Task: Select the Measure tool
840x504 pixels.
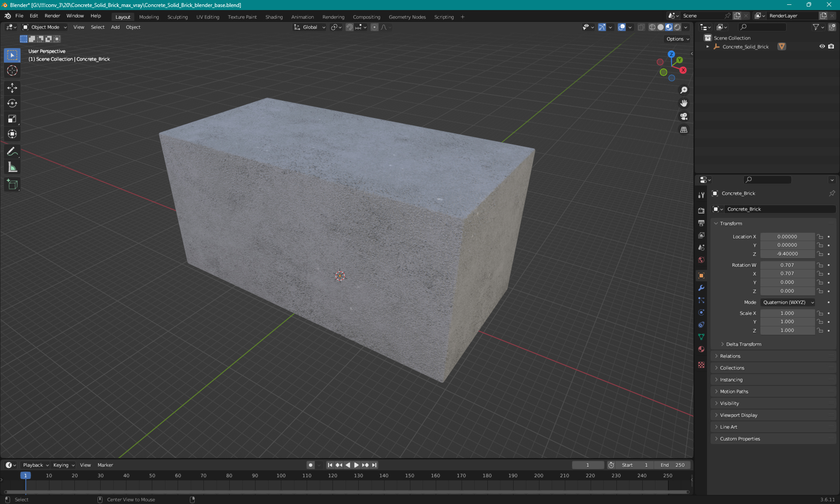Action: pyautogui.click(x=12, y=167)
